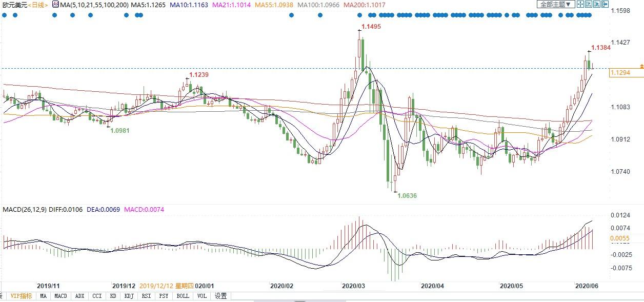Select the BOLL indicator tab

[182, 296]
